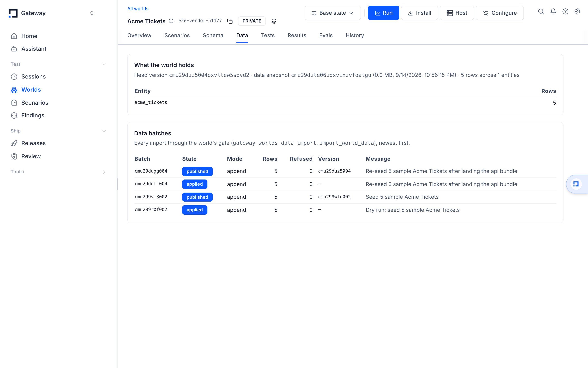The height and width of the screenshot is (368, 588).
Task: Click the Host button
Action: 457,13
